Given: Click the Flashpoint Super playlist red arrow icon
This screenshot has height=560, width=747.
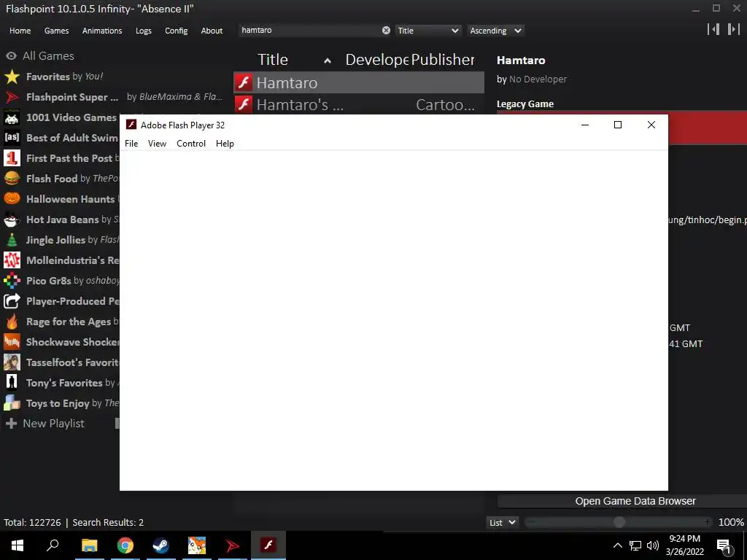Looking at the screenshot, I should (12, 97).
